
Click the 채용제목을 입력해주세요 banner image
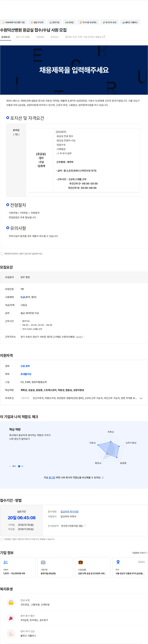(x=74, y=70)
